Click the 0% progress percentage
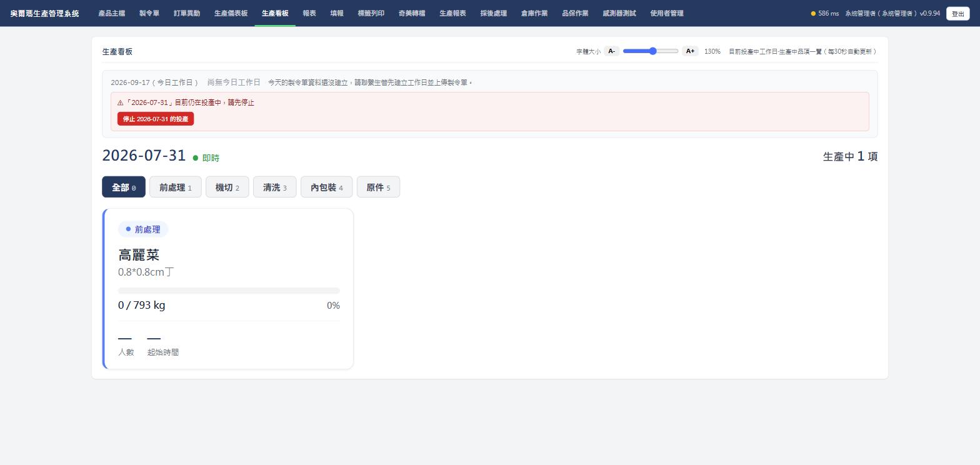The width and height of the screenshot is (980, 465). tap(333, 306)
